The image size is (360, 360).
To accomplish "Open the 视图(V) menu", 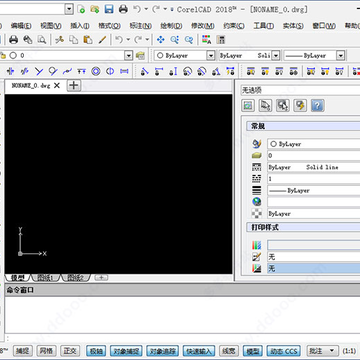I will coord(51,26).
